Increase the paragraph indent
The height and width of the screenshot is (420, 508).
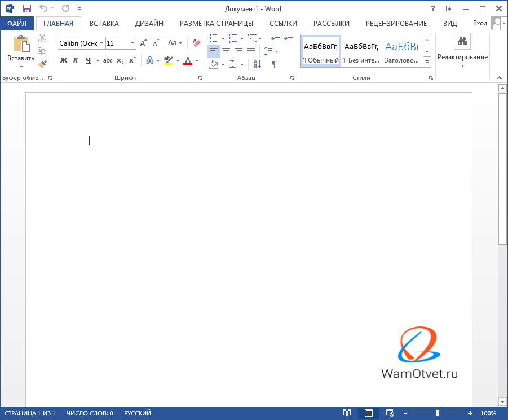point(288,38)
